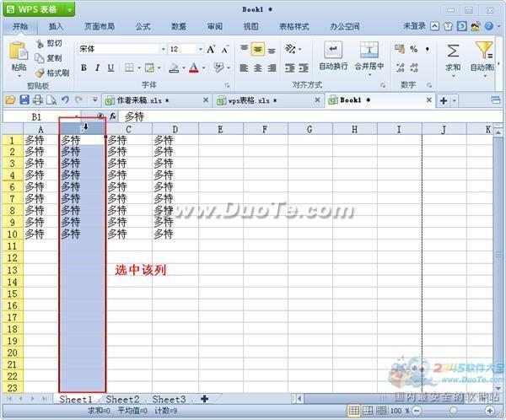Click the Paste (粘贴) icon
The height and width of the screenshot is (420, 506).
pos(18,51)
